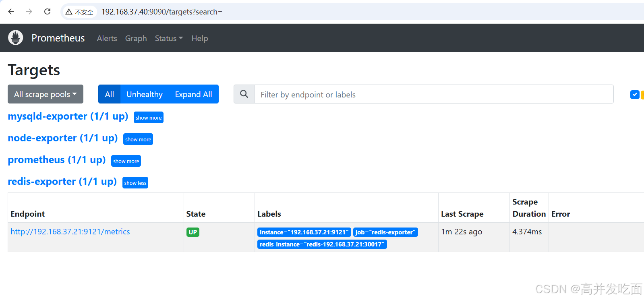Collapse redis-exporter with show less
644x300 pixels.
[135, 183]
